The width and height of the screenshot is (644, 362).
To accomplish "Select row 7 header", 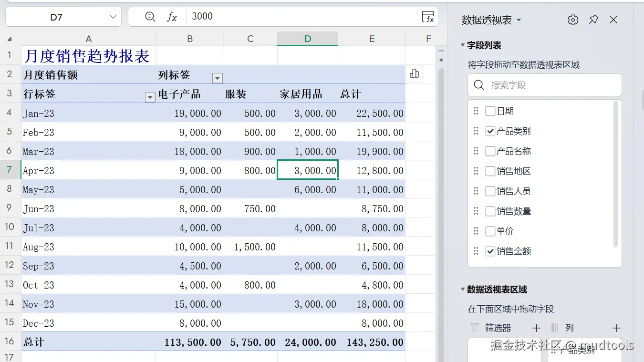I will (x=10, y=170).
